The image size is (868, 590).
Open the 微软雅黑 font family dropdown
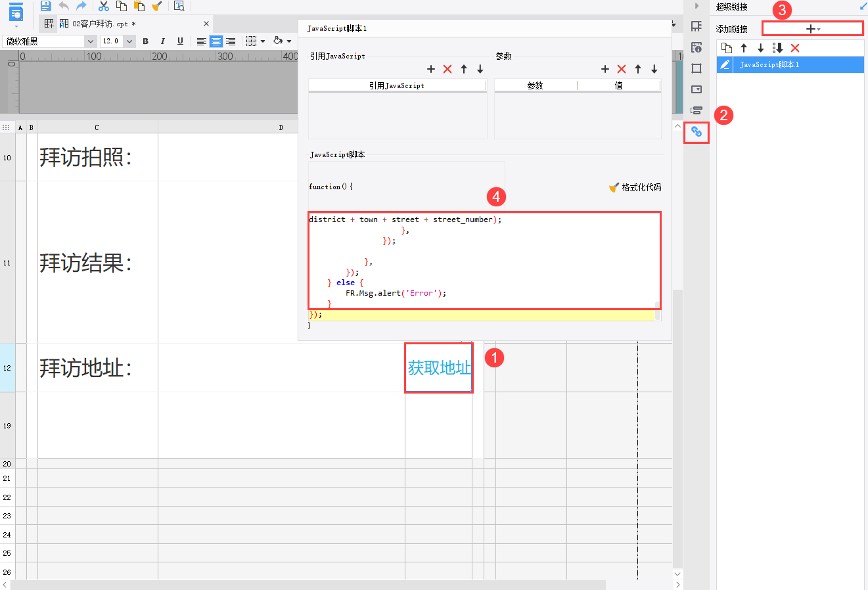[90, 41]
